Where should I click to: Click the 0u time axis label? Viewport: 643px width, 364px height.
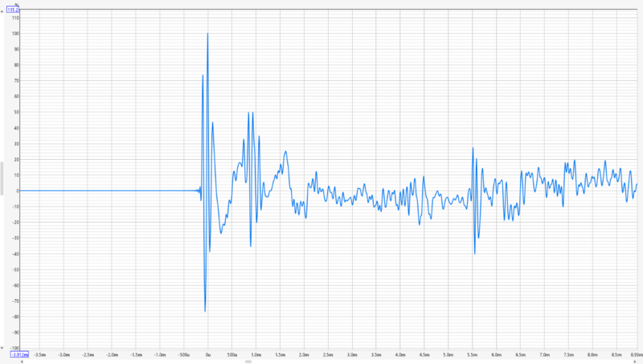[208, 354]
